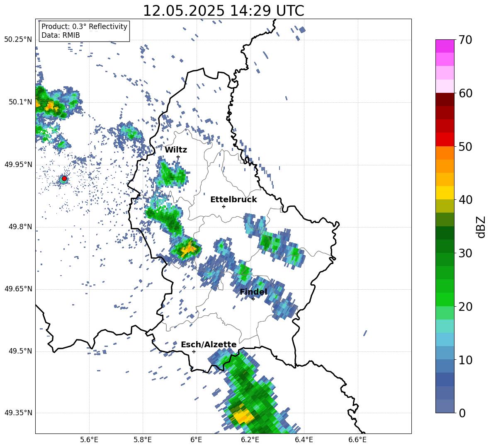Click the longitude label 6.2°E
Screen dimensions: 491x448
tap(250, 440)
